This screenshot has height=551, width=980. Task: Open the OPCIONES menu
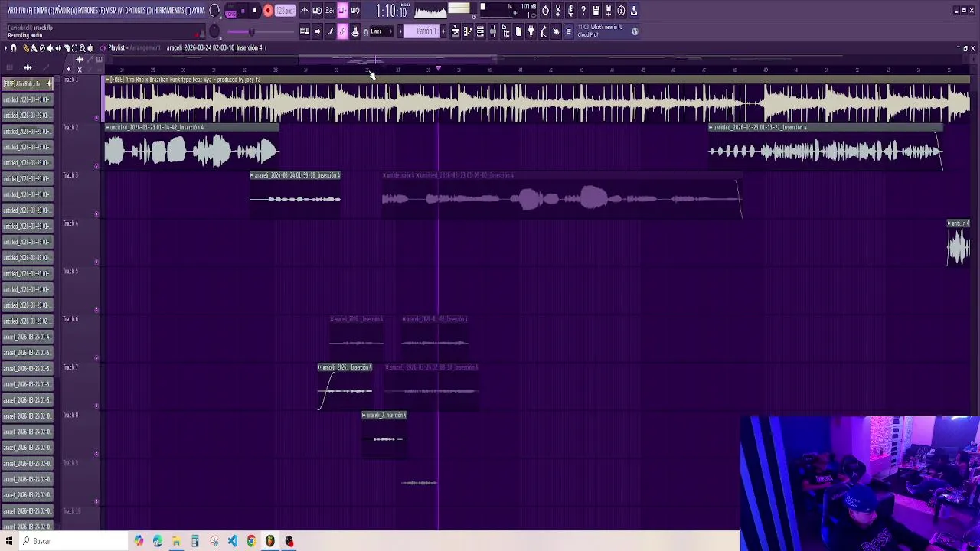click(139, 11)
